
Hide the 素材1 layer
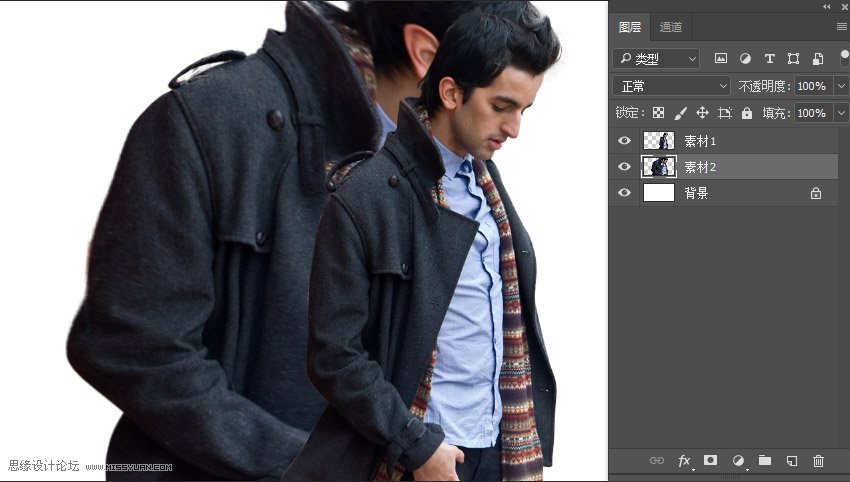[x=625, y=141]
